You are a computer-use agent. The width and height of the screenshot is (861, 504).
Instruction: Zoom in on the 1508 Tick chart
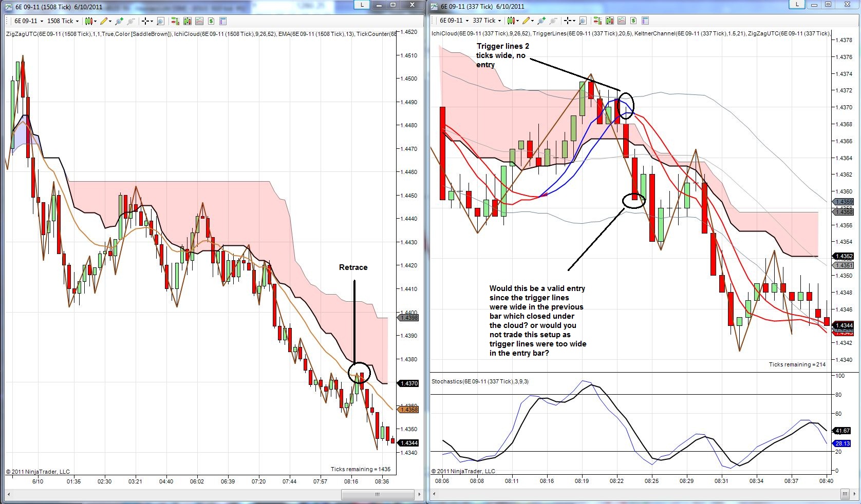click(x=119, y=21)
